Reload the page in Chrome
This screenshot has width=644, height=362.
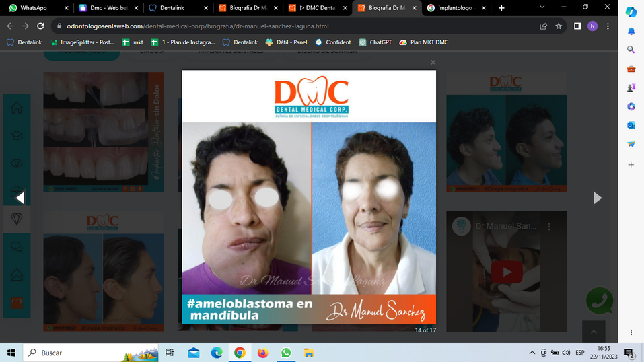[40, 26]
